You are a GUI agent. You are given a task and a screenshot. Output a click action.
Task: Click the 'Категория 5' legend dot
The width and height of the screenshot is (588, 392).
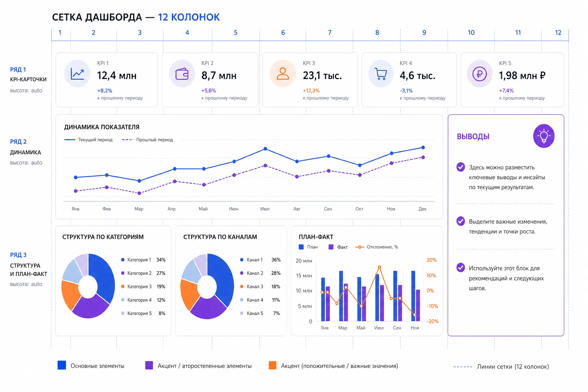click(x=123, y=313)
